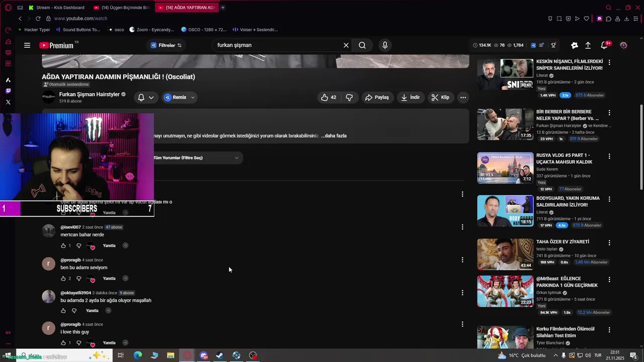644x362 pixels.
Task: Create a clip with Klip button
Action: tap(440, 97)
